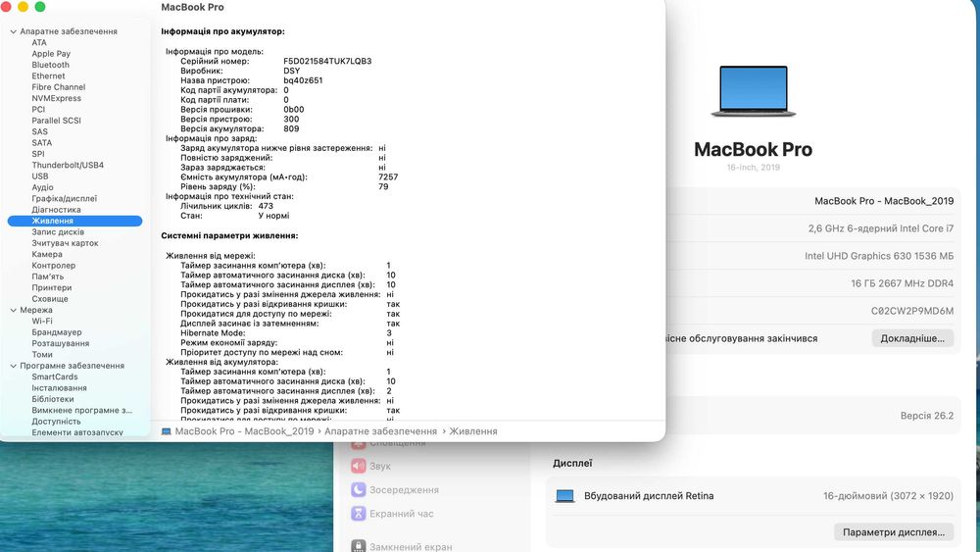
Task: Click the 2,6 GHz 6-ядерний Intel Core i7 text
Action: pos(881,228)
